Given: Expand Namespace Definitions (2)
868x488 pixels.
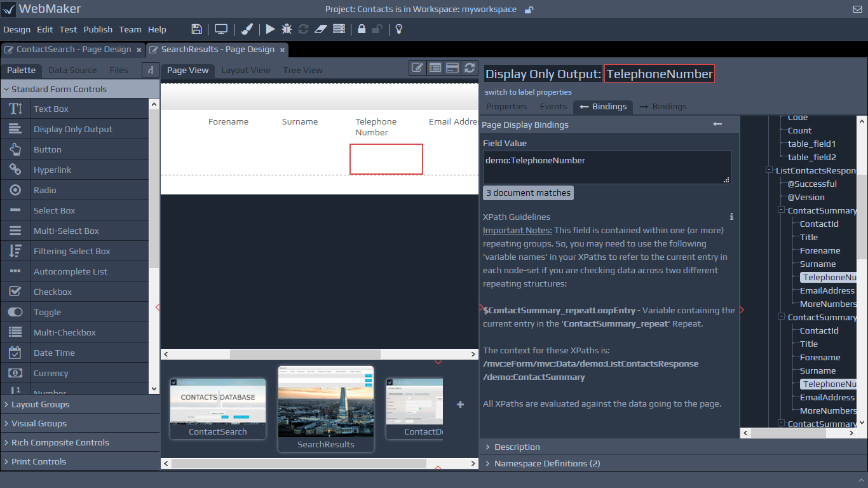Looking at the screenshot, I should click(x=673, y=463).
